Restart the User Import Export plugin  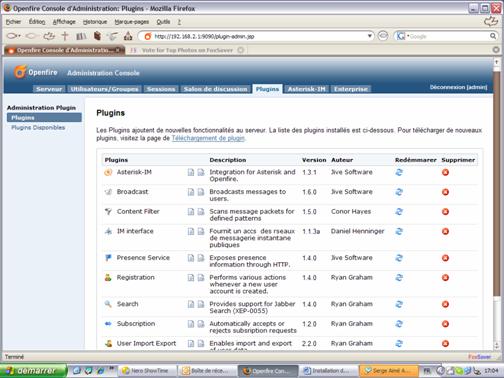click(399, 343)
